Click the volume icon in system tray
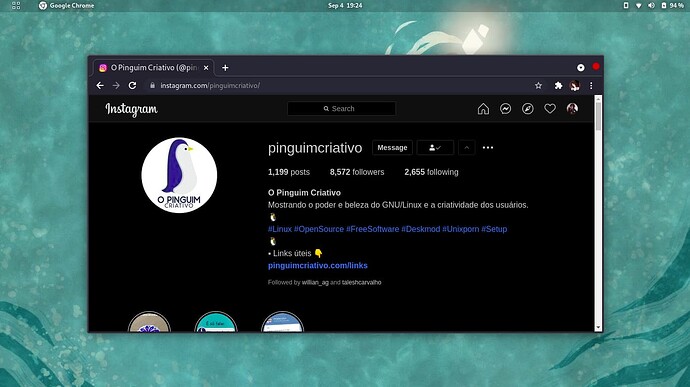Viewport: 690px width, 387px height. [651, 6]
